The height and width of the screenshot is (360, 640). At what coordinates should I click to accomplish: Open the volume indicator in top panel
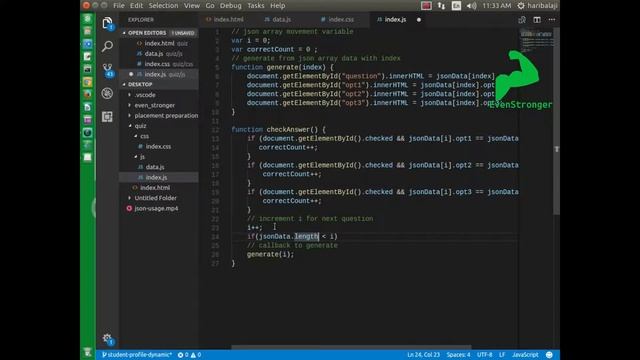pyautogui.click(x=471, y=6)
